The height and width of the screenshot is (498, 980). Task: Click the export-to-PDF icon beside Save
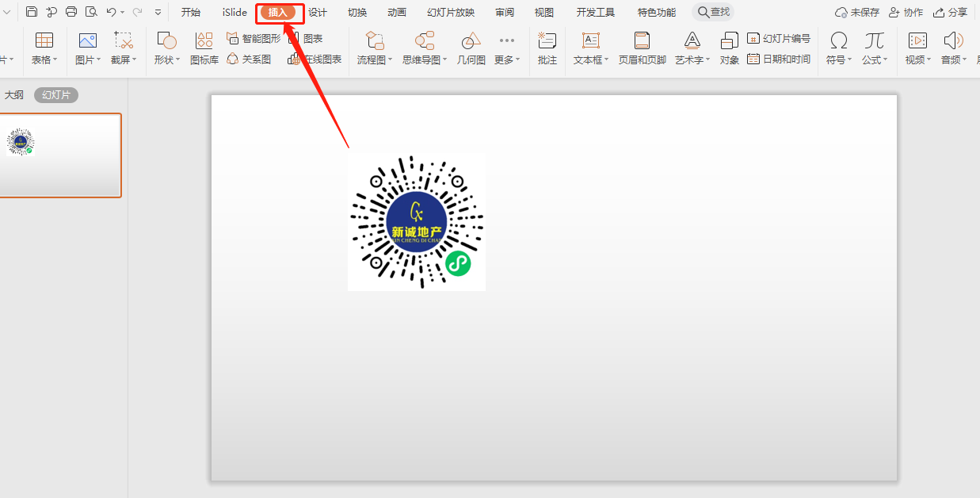(51, 12)
